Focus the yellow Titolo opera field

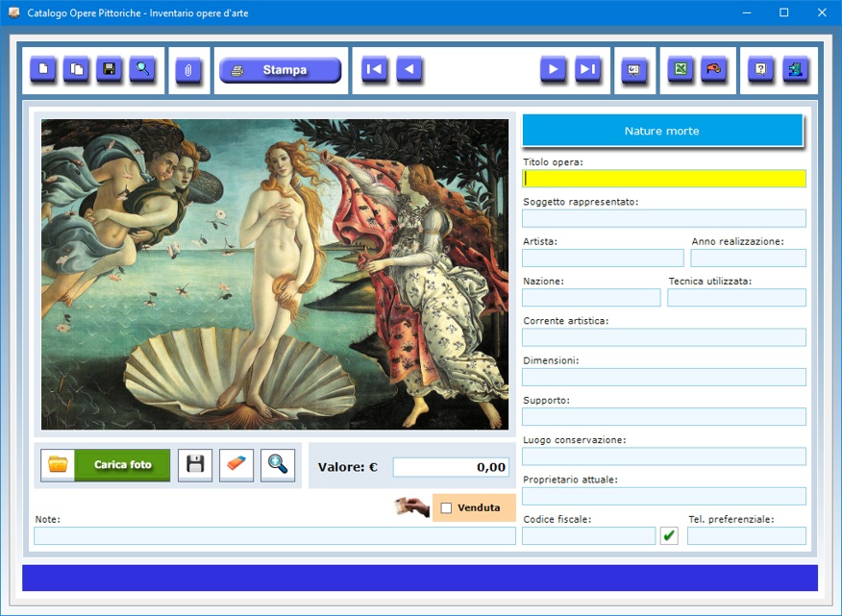(664, 179)
